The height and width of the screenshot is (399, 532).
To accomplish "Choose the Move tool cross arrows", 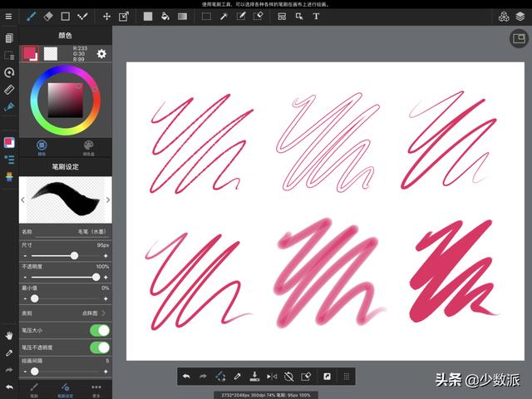I will coord(106,17).
